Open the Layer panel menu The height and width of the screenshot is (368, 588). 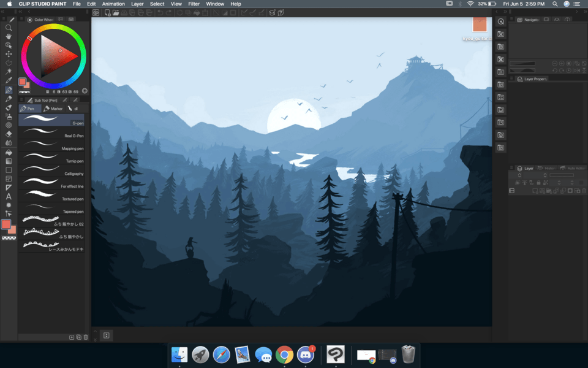tap(511, 168)
